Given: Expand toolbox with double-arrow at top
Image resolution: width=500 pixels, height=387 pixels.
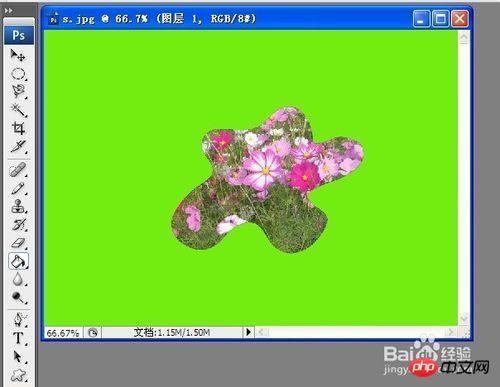Looking at the screenshot, I should [9, 10].
